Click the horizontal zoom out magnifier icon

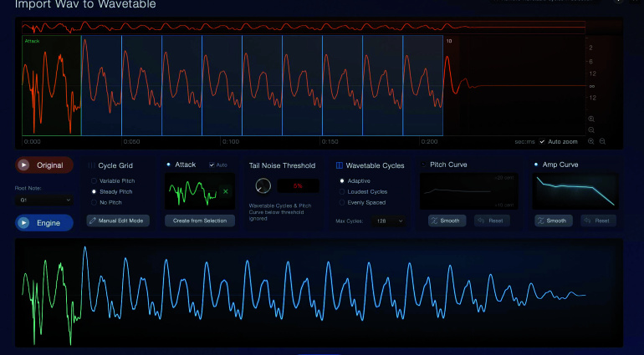(602, 141)
